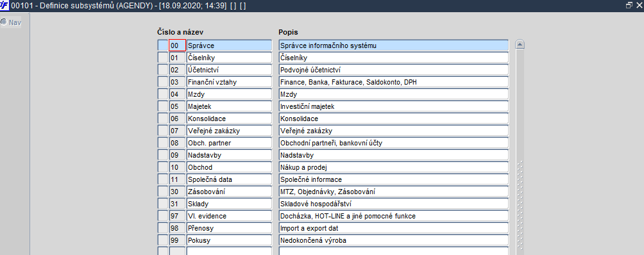Click description Docházka, HOT-LINE a jiné pomocné funkce

(x=393, y=216)
